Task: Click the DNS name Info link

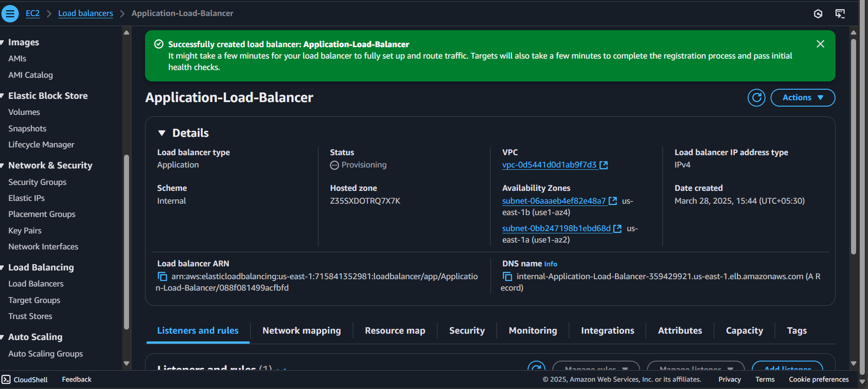Action: pyautogui.click(x=550, y=264)
